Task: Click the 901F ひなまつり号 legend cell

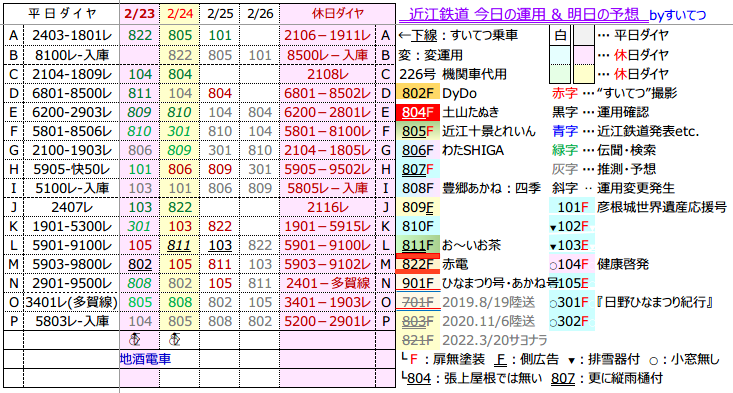Action: pyautogui.click(x=418, y=283)
